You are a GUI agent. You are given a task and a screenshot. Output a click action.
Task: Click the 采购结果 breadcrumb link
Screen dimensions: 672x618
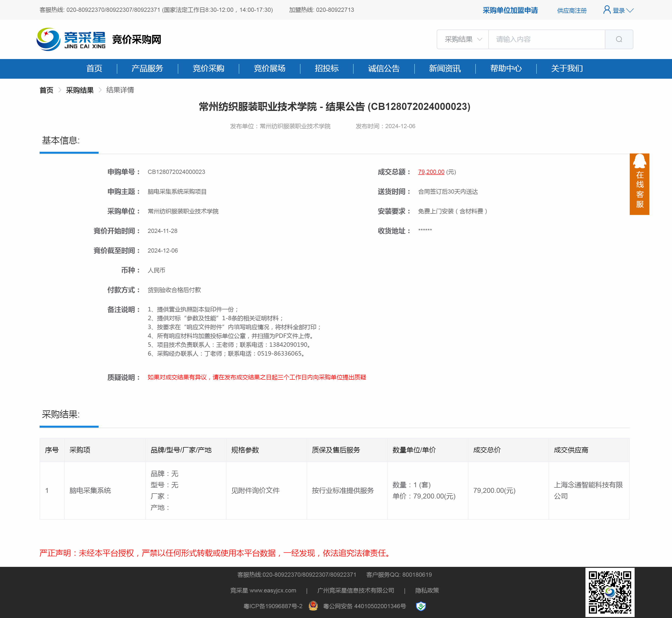pos(80,90)
